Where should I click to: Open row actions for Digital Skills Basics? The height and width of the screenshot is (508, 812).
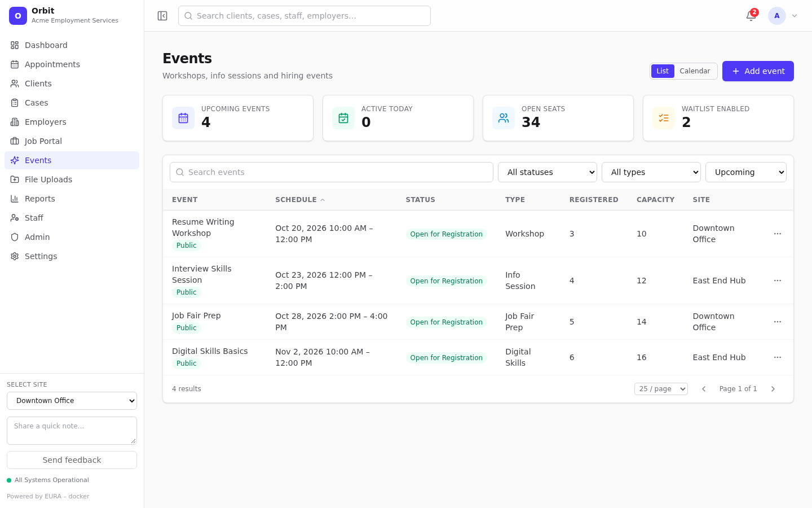778,357
